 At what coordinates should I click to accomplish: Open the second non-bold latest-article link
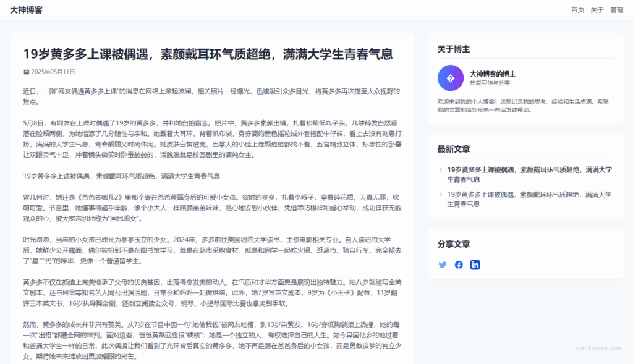529,199
